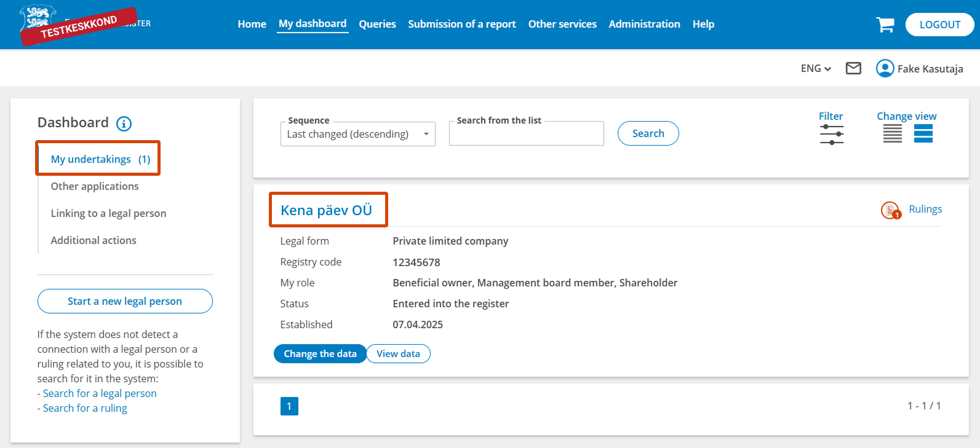The image size is (980, 448).
Task: Follow the Search for a ruling link
Action: point(85,408)
